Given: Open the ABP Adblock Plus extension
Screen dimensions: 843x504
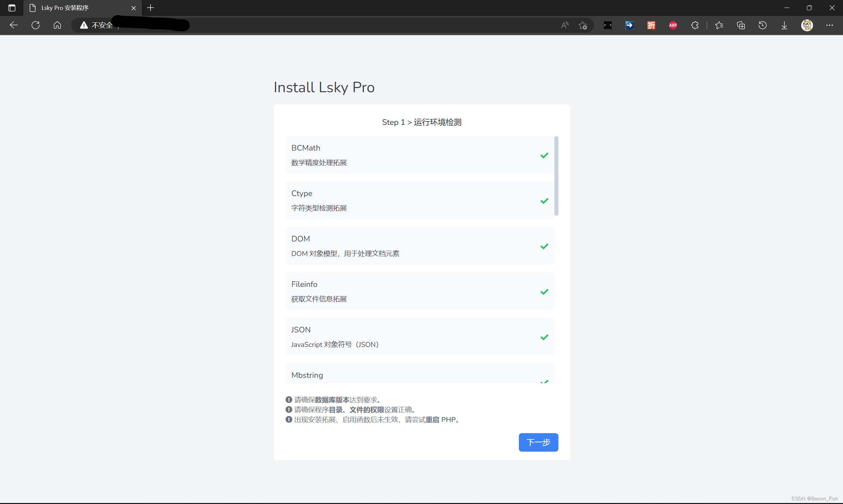Looking at the screenshot, I should 673,25.
